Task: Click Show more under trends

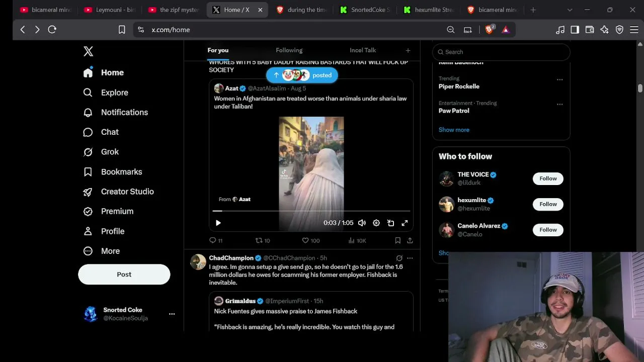Action: pos(454,130)
